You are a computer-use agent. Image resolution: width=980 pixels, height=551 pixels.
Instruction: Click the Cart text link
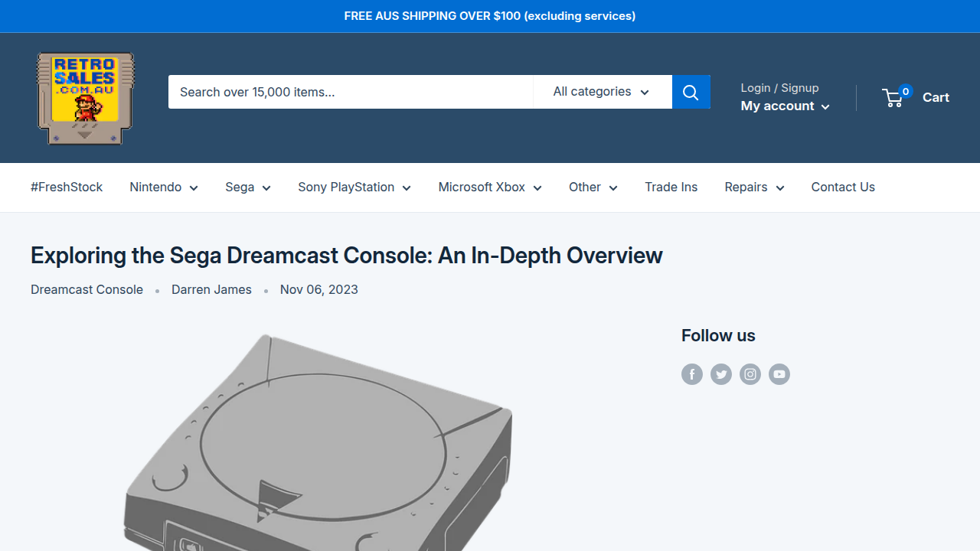[x=936, y=97]
